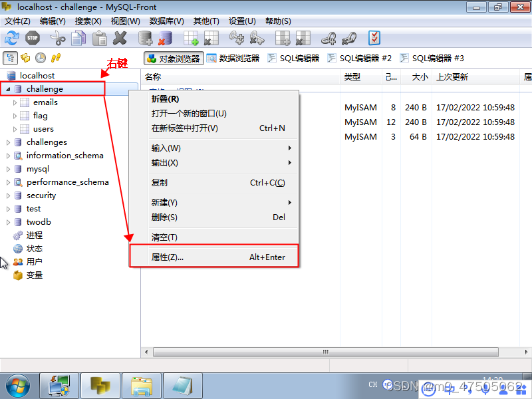Click the clipboard paste icon
Screen dimensions: 532x399
[x=100, y=38]
